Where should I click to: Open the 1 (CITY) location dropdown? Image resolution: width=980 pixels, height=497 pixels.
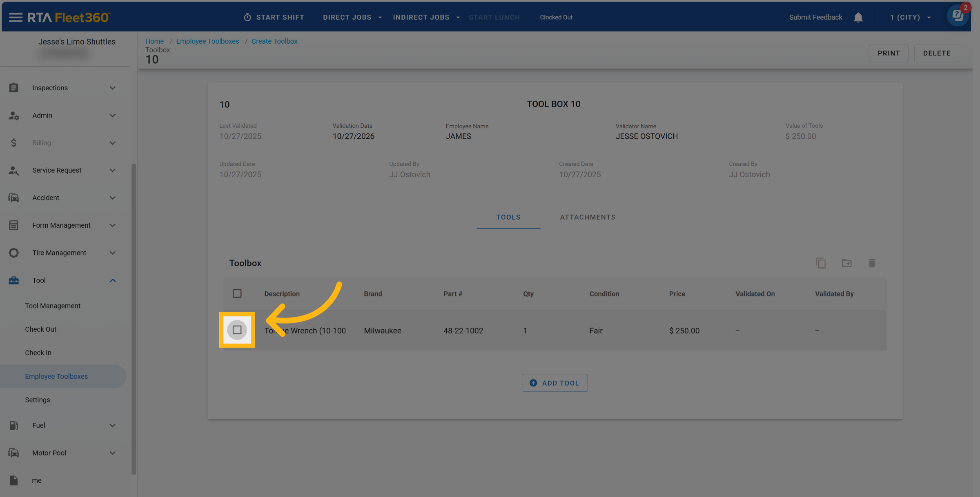[x=910, y=17]
